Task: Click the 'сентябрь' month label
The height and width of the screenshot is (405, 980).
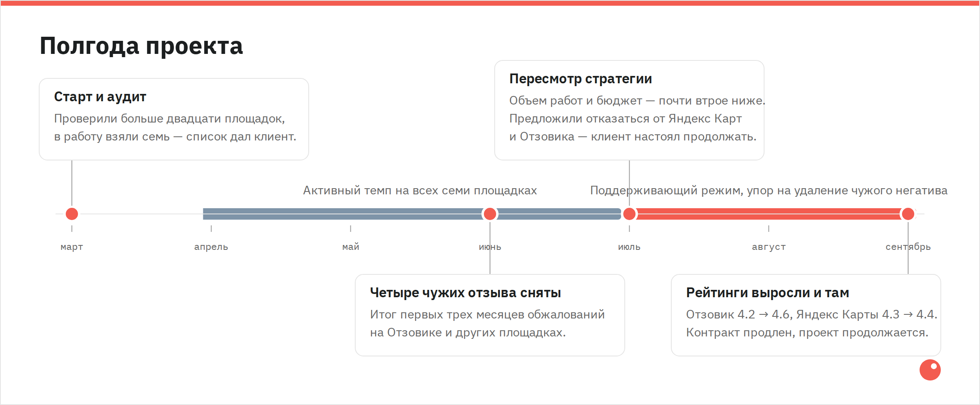Action: click(x=908, y=247)
